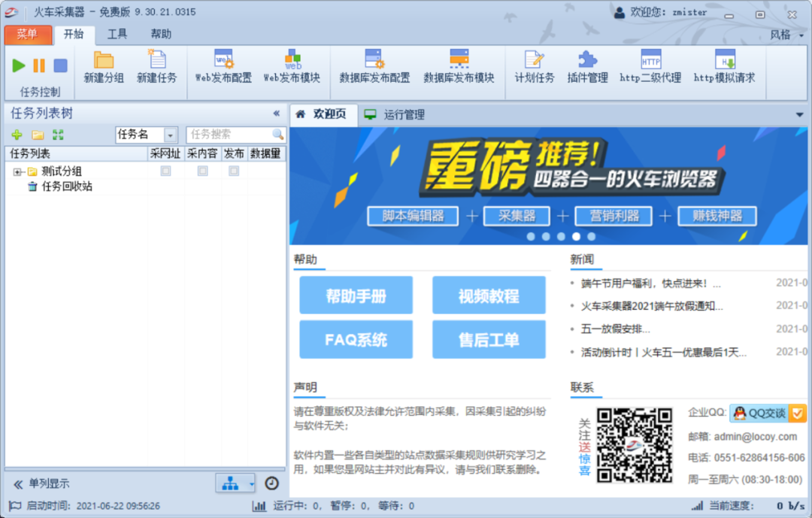Viewport: 812px width, 518px height.
Task: Select first banner carousel dot
Action: click(x=531, y=236)
